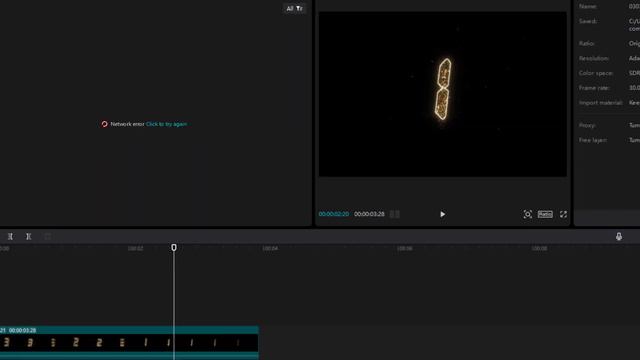The height and width of the screenshot is (360, 640).
Task: Select the countdown video clip on timeline
Action: tap(129, 342)
